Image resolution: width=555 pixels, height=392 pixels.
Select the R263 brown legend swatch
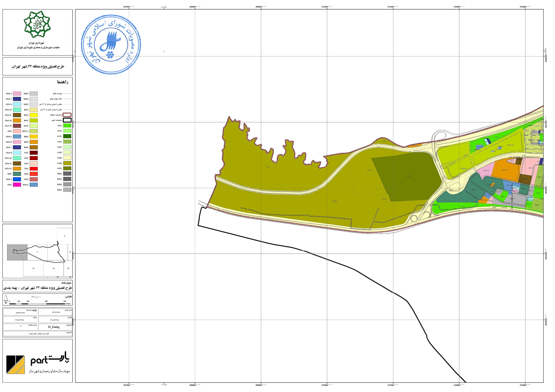[x=34, y=147]
